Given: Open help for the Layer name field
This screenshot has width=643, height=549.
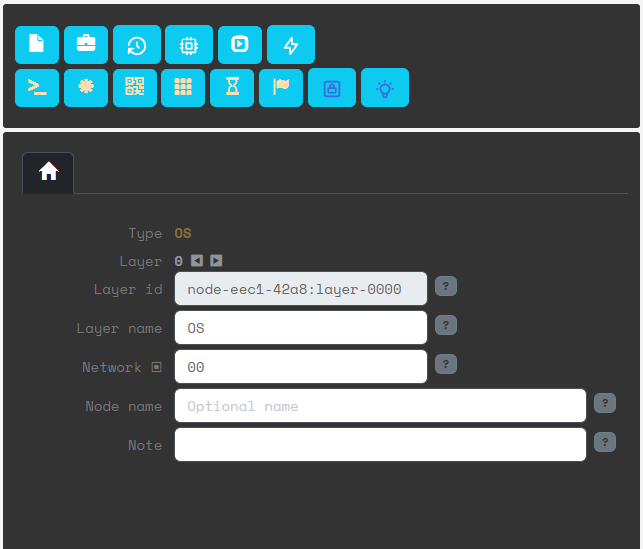Looking at the screenshot, I should [447, 325].
